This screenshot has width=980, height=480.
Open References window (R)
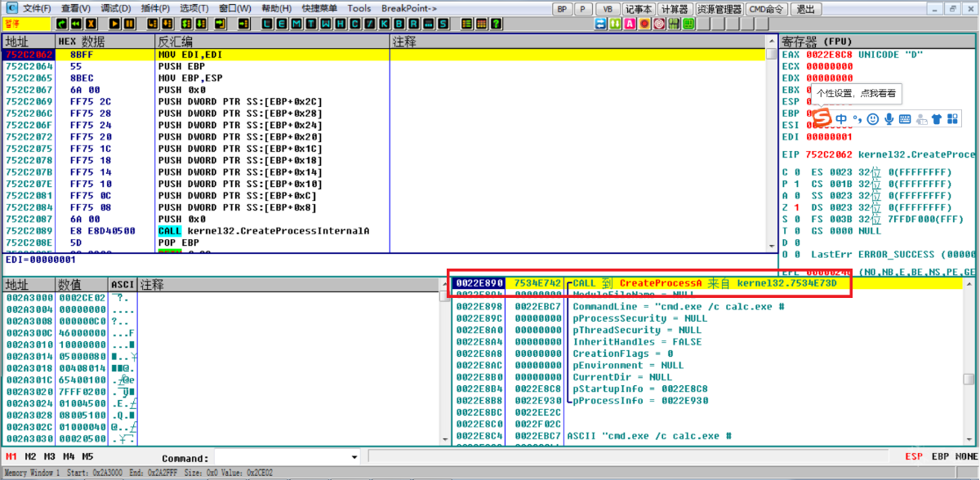click(x=413, y=24)
